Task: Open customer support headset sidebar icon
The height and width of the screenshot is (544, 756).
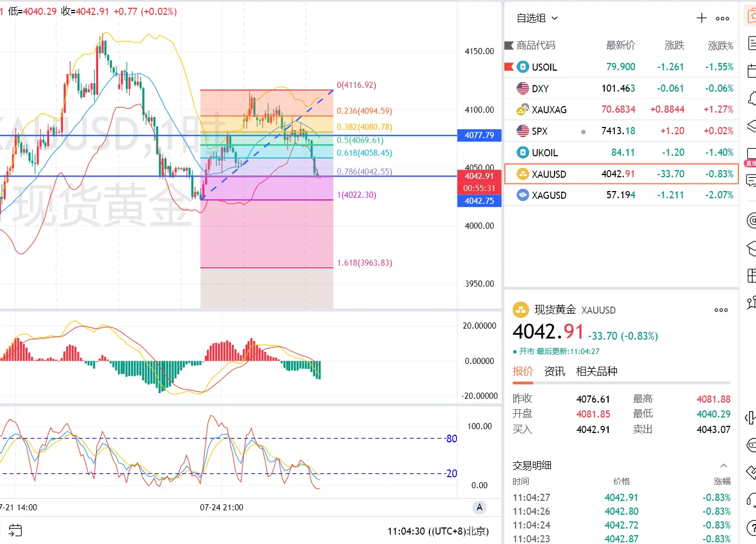Action: pos(751,500)
